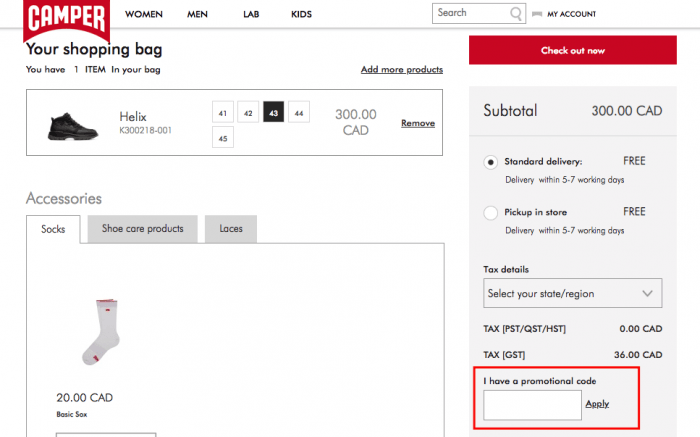Switch to the Laces tab
Screen dimensions: 700x437
tap(231, 229)
